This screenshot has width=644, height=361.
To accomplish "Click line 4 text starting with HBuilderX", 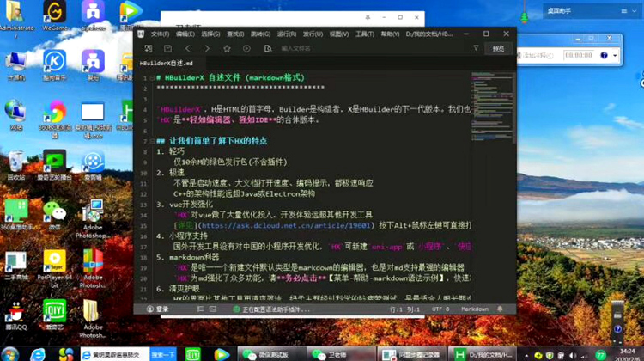I will 313,109.
